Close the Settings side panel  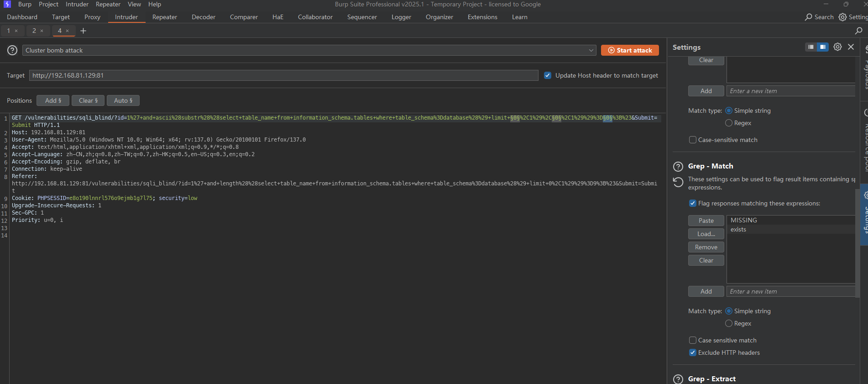coord(851,47)
